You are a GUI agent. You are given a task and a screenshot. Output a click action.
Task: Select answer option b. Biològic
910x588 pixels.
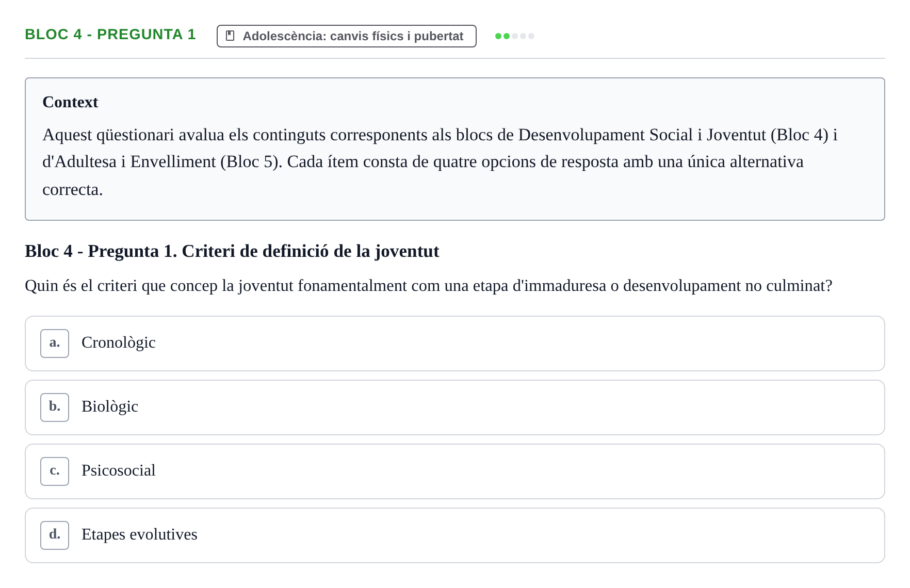tap(454, 407)
